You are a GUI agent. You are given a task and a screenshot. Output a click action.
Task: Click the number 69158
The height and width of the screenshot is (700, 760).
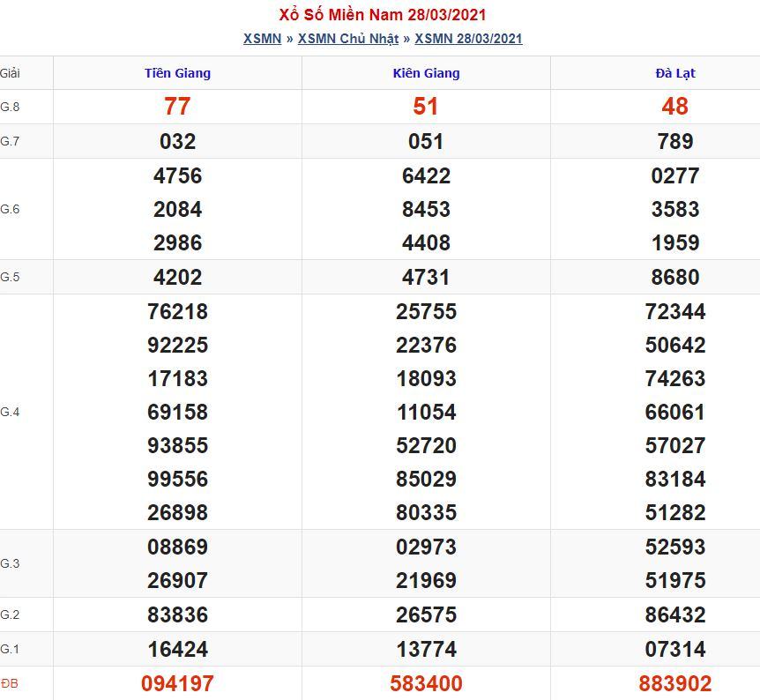177,412
